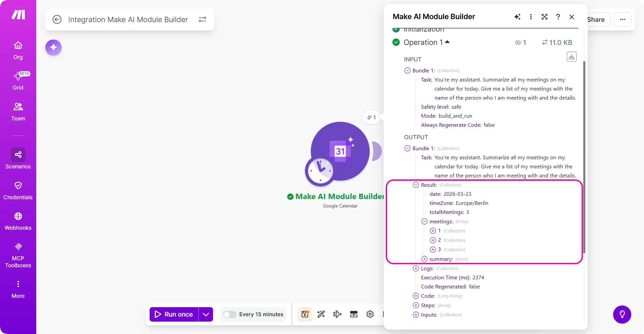Expand the Code long string
The image size is (644, 334).
click(x=416, y=296)
